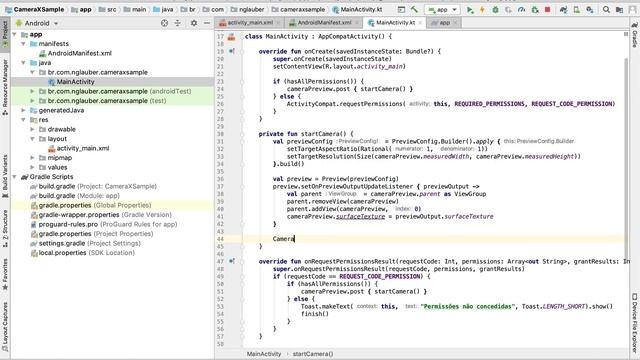
Task: Click the Make Project hammer icon
Action: (414, 9)
